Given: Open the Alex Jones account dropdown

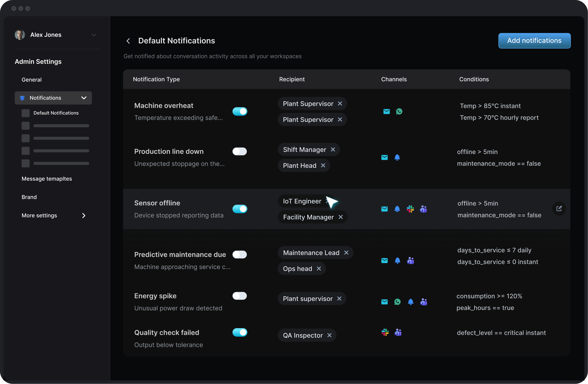Looking at the screenshot, I should coord(94,35).
